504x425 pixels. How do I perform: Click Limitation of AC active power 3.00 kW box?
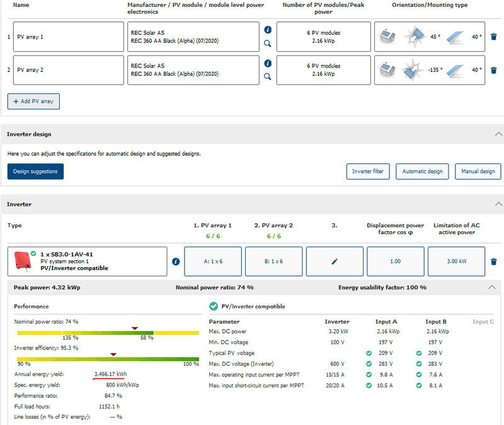[455, 261]
